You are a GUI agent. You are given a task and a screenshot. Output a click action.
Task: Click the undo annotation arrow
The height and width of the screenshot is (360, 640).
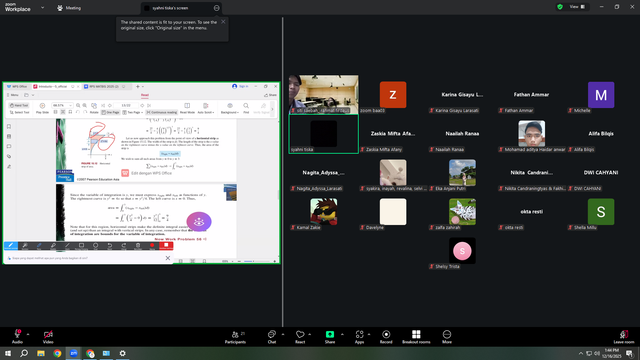click(109, 246)
